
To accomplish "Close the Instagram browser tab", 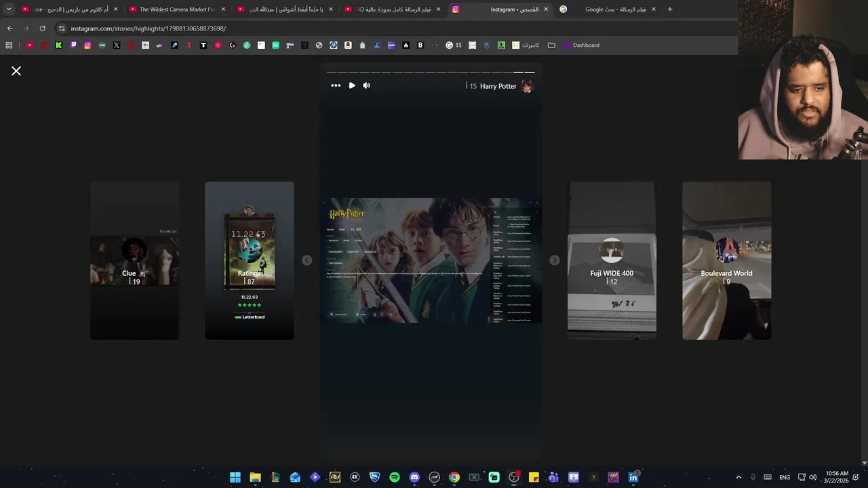I will tap(546, 9).
